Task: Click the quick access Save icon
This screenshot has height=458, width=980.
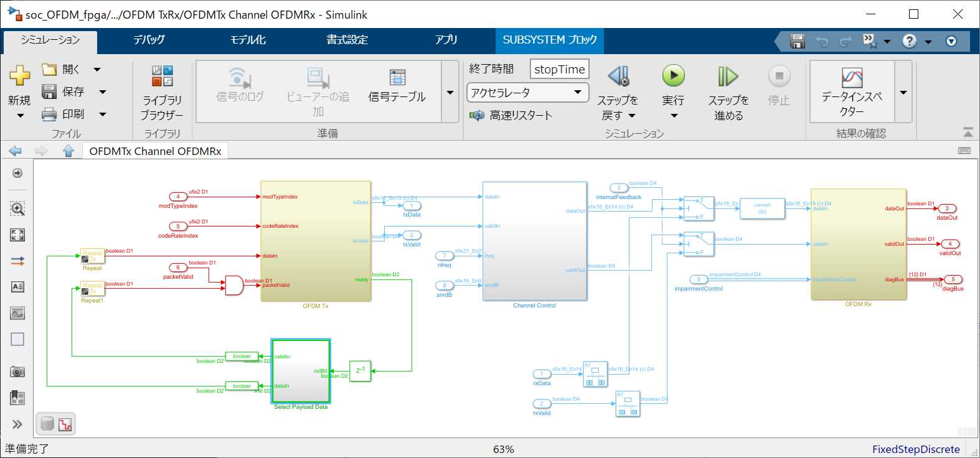Action: pos(798,41)
